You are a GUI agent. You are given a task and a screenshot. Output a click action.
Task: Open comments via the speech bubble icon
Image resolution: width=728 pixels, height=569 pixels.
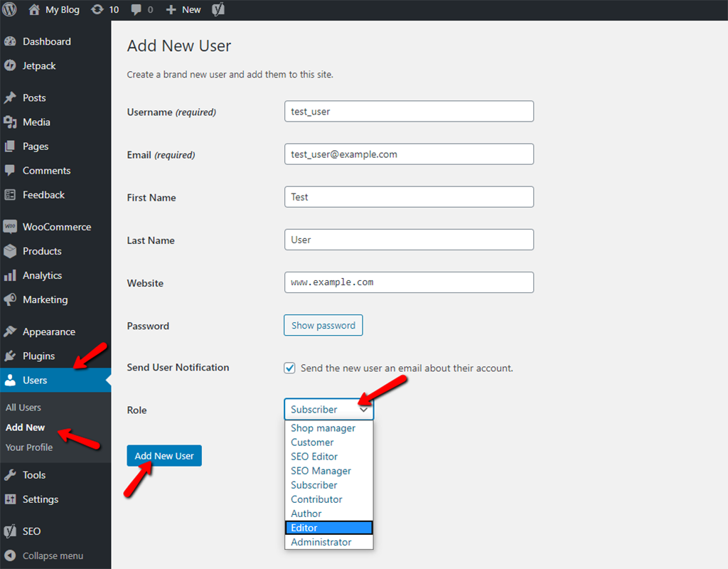click(139, 10)
